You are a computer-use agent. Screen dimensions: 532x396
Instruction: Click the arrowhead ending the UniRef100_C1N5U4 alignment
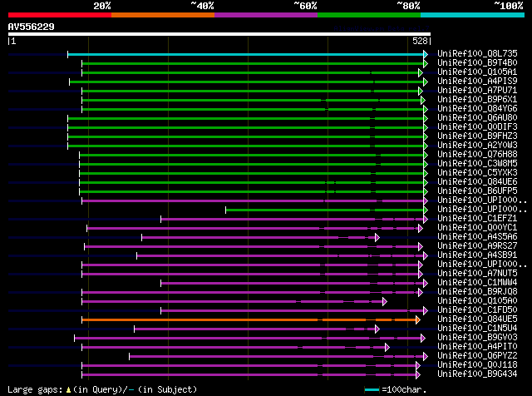[x=377, y=329]
